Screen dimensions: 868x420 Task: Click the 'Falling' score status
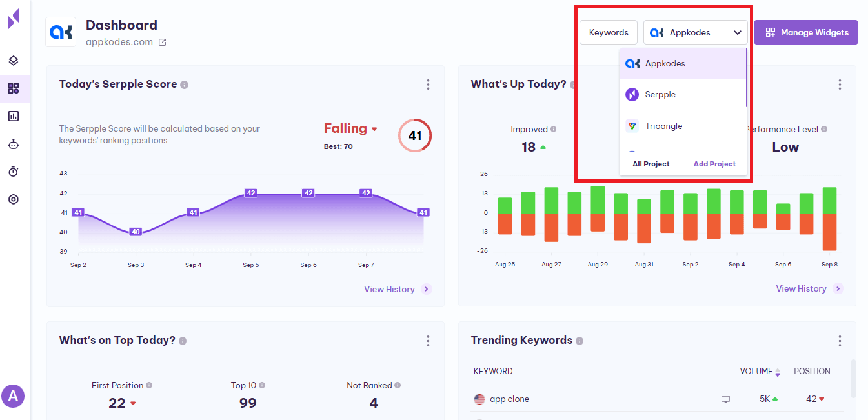pos(345,128)
